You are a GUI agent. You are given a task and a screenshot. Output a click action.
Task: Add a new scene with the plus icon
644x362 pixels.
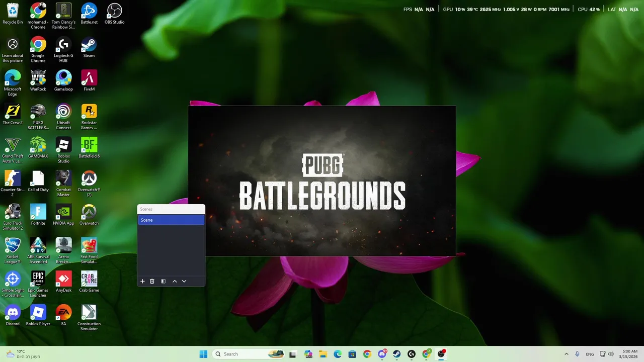(x=142, y=281)
